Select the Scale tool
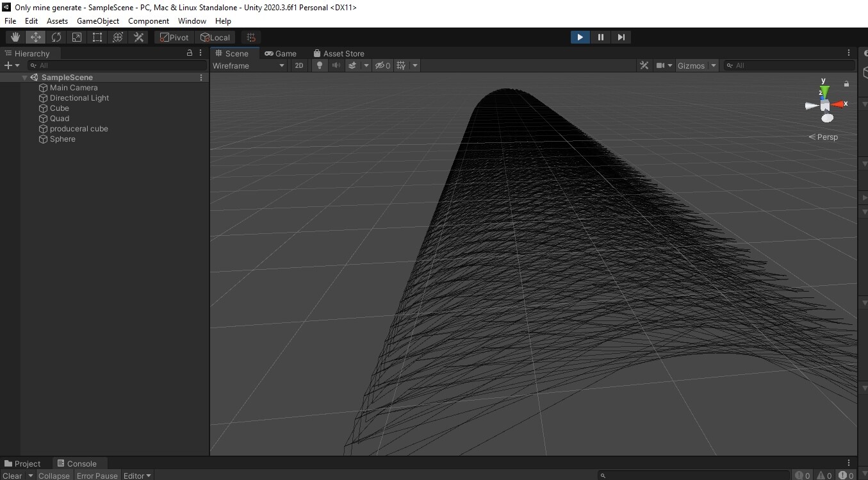This screenshot has height=480, width=868. 76,37
